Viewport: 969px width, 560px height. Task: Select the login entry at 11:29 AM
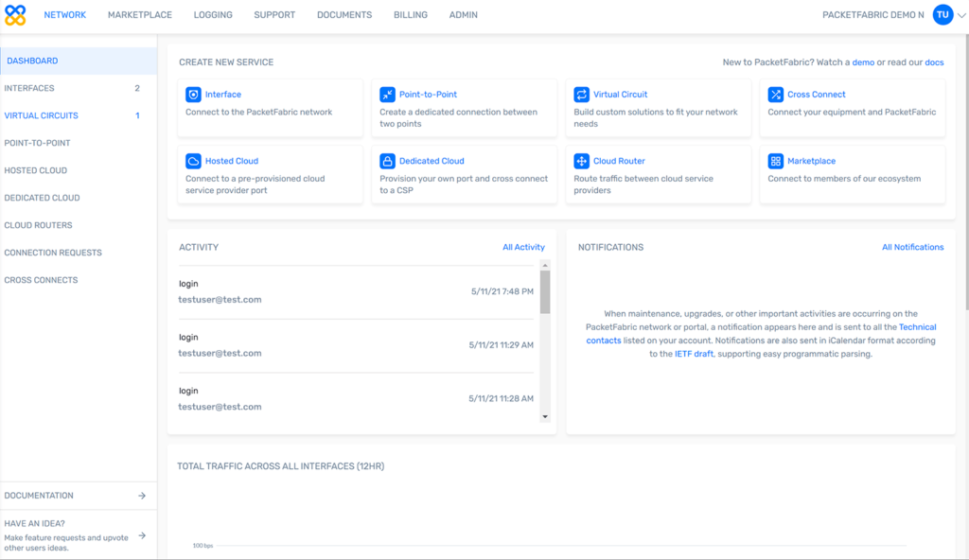356,345
